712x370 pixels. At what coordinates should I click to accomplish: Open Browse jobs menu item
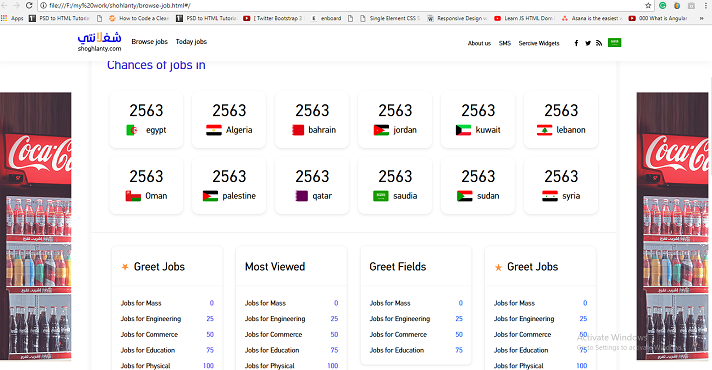[149, 42]
